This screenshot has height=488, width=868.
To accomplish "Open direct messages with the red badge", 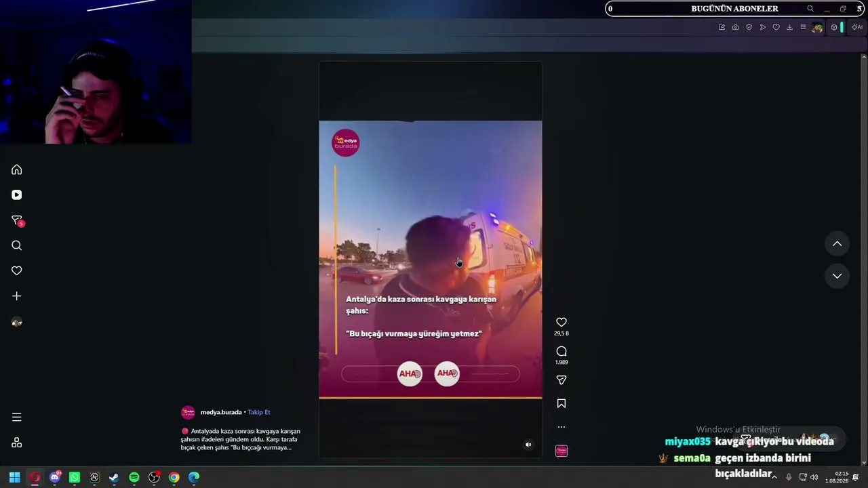I will 18,221.
